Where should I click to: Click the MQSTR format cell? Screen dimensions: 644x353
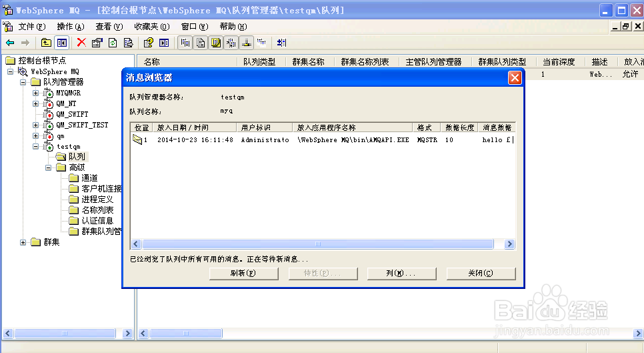point(427,139)
